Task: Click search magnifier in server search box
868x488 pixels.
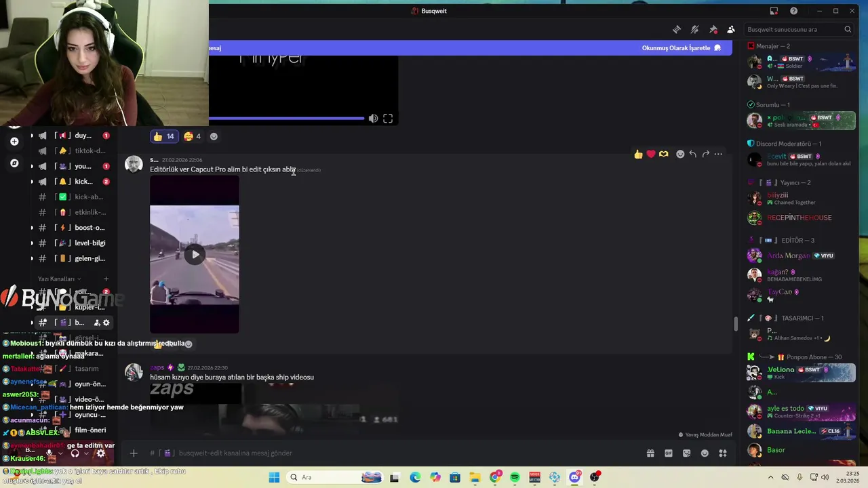Action: click(x=848, y=29)
